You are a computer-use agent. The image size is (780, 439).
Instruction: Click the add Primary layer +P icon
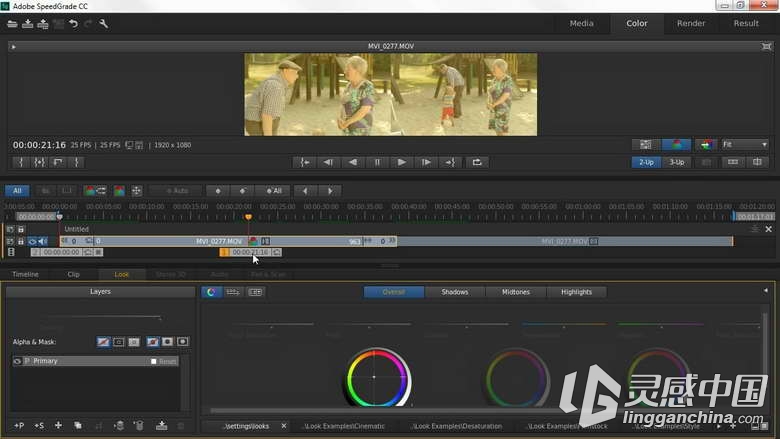click(19, 426)
